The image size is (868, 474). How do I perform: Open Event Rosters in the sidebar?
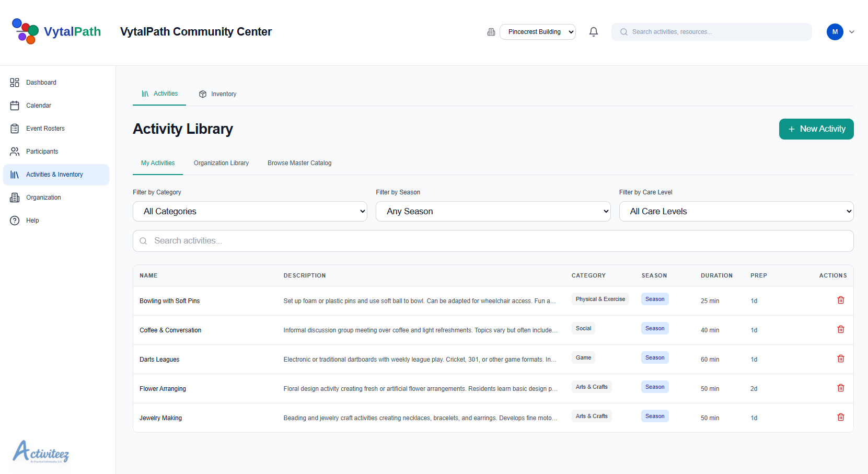(x=15, y=128)
